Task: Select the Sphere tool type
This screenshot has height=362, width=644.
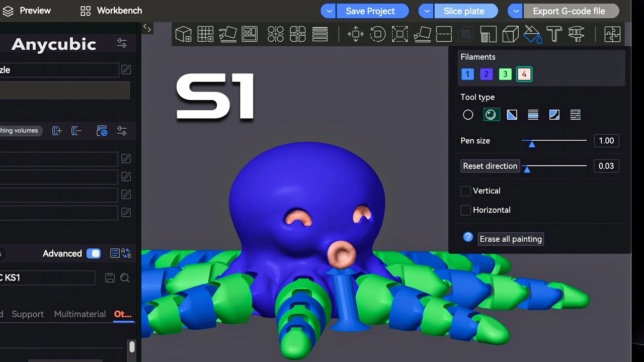Action: pyautogui.click(x=491, y=115)
